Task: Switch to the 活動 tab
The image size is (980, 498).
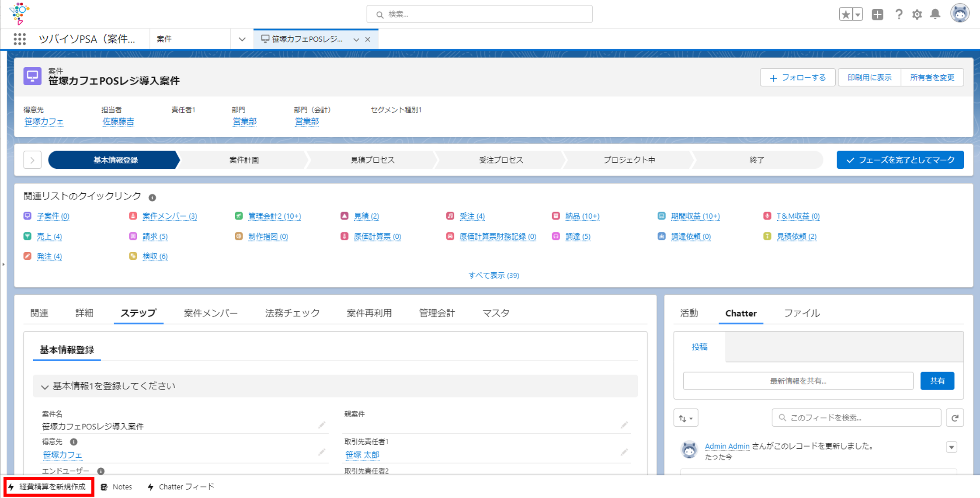Action: [689, 313]
